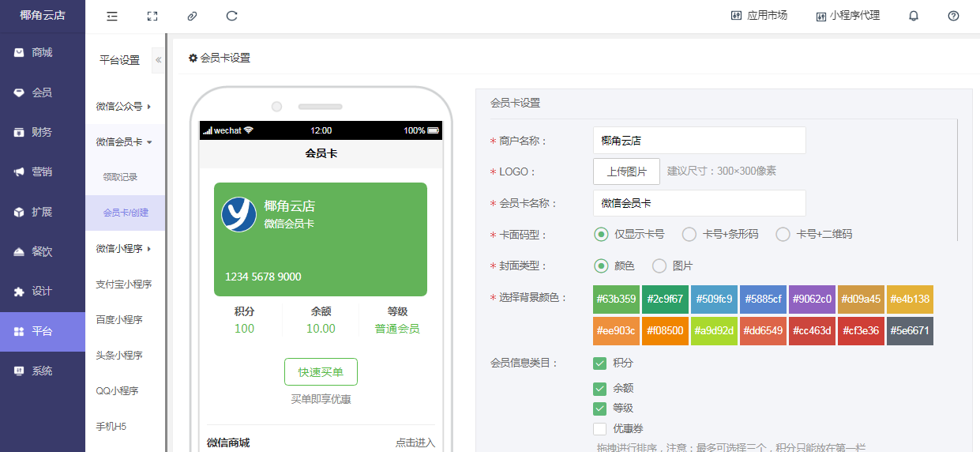Pick the #f08500 orange color swatch

665,331
